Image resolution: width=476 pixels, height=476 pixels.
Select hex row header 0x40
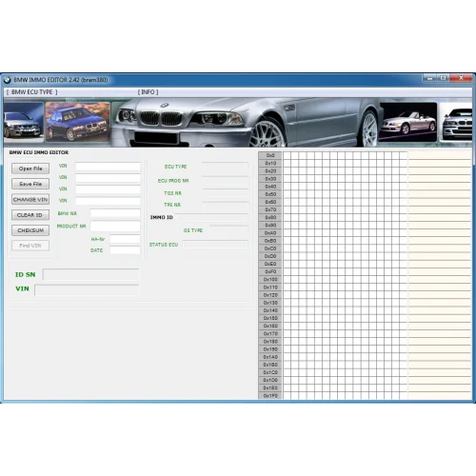(270, 187)
